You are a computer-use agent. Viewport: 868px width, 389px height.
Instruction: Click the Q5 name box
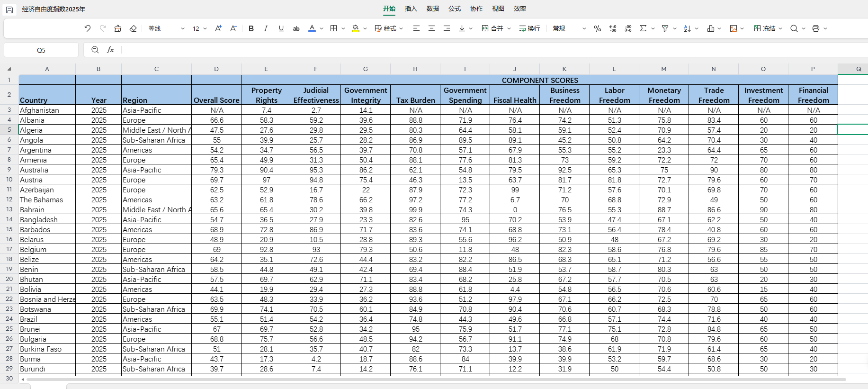[x=41, y=50]
